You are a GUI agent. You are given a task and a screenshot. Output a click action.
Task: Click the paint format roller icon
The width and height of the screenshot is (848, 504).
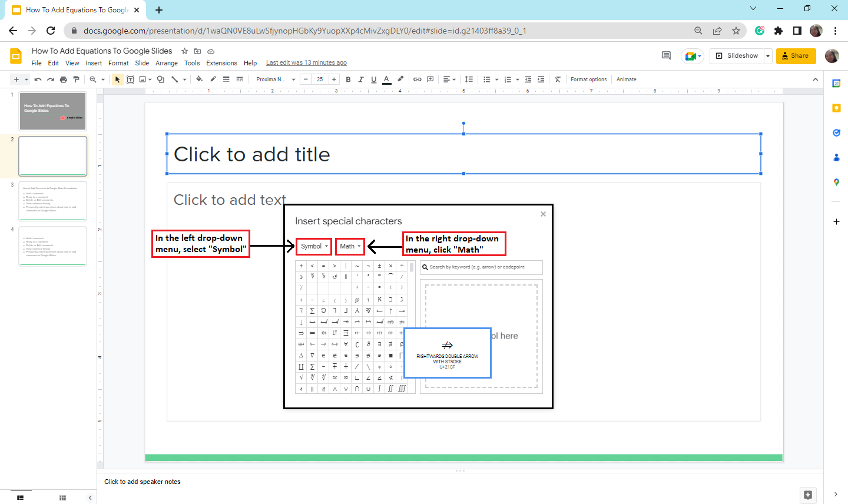pos(76,79)
